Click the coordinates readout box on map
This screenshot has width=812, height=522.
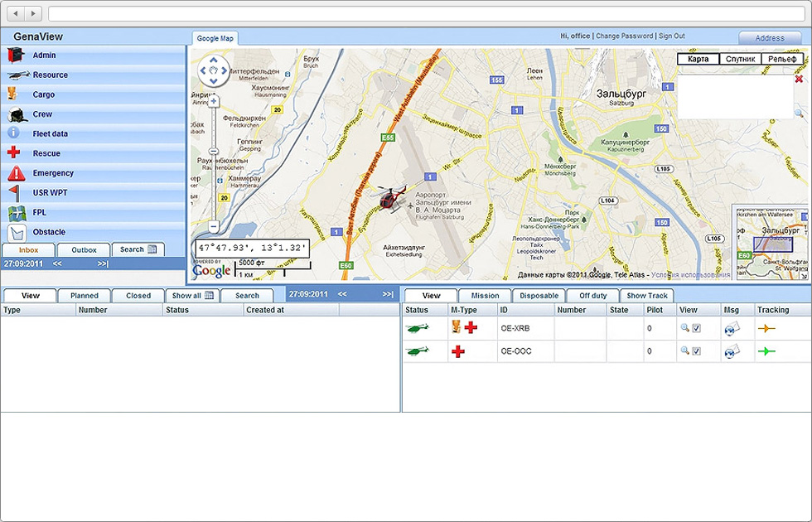pyautogui.click(x=252, y=248)
